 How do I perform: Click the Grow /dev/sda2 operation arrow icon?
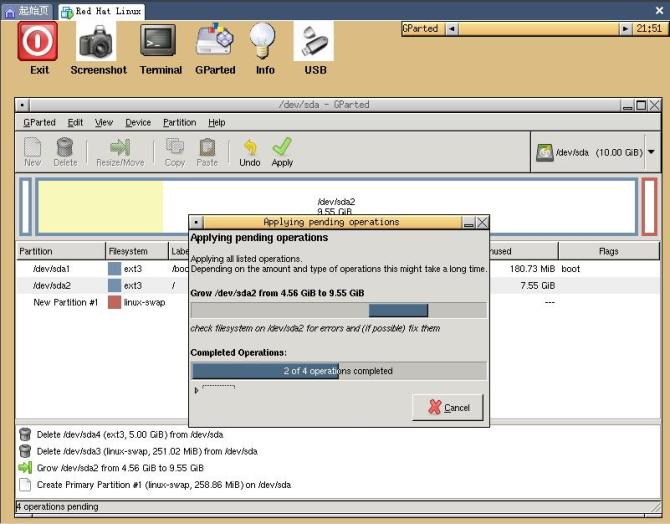pos(25,468)
